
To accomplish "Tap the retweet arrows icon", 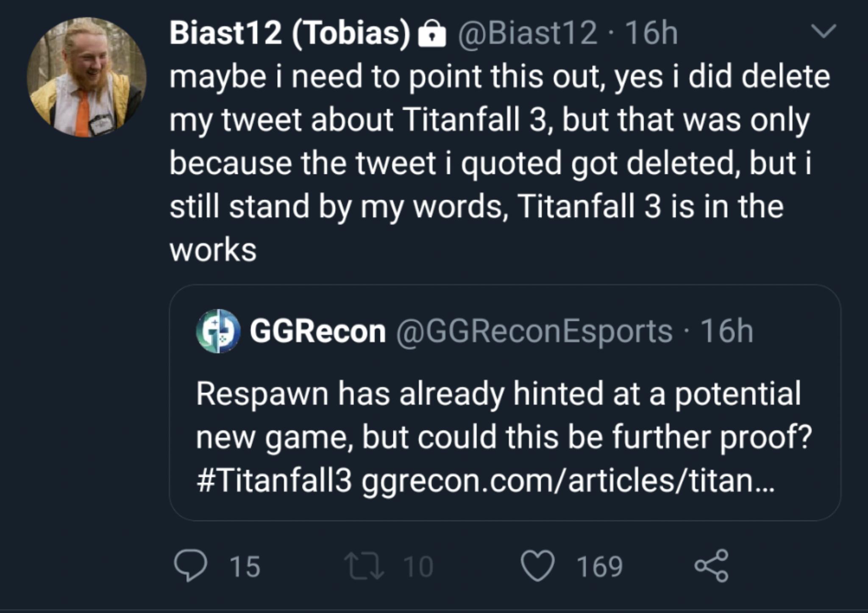I will click(364, 566).
